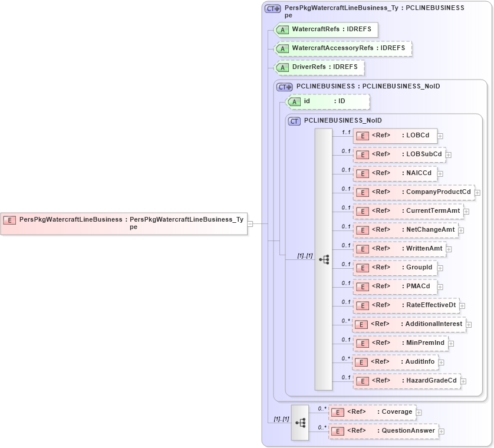The width and height of the screenshot is (494, 448).
Task: Expand the Coverage reference
Action: click(420, 412)
